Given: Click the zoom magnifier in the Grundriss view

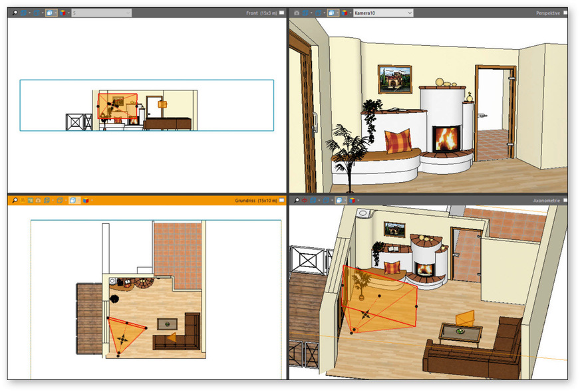Looking at the screenshot, I should (15, 199).
